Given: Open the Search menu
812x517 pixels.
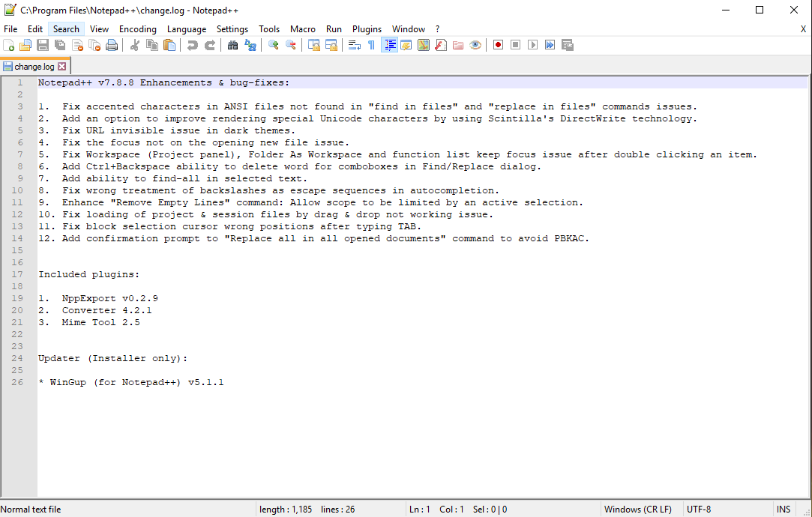Looking at the screenshot, I should 66,29.
